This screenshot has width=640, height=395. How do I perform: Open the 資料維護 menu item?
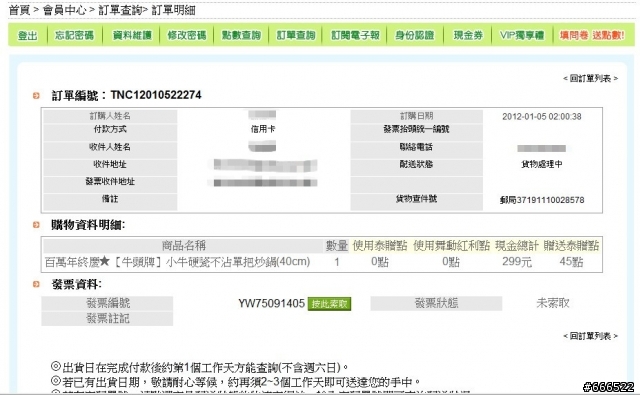132,36
